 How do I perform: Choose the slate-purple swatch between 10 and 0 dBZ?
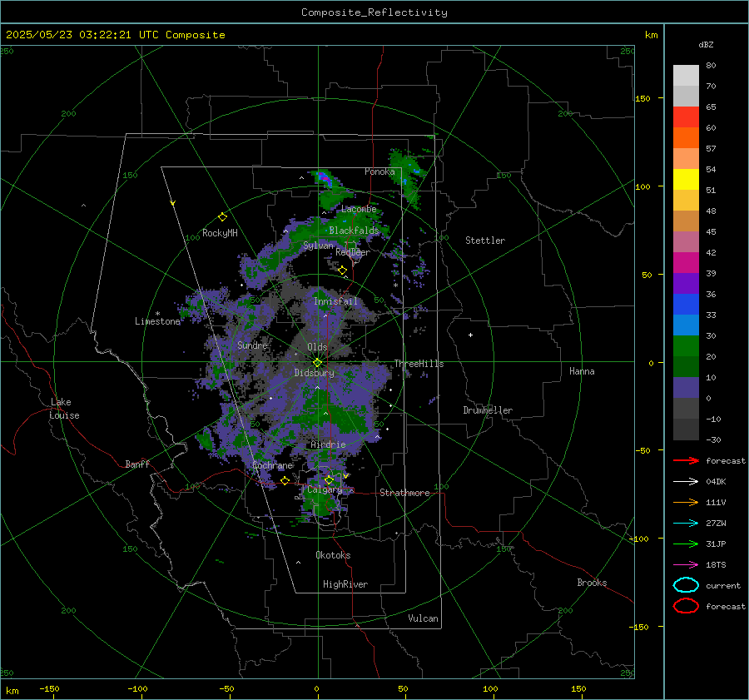click(686, 388)
